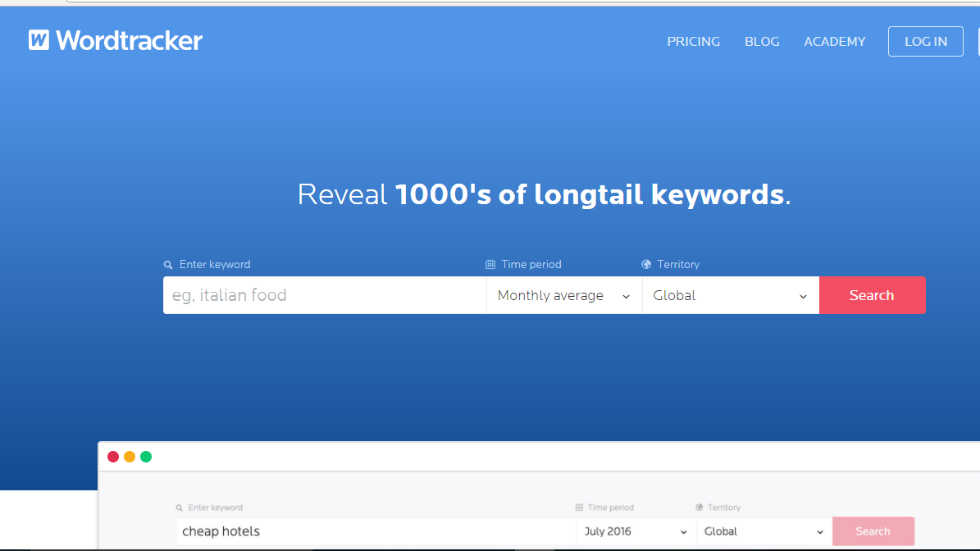Click the globe icon beside Territory

click(x=647, y=264)
